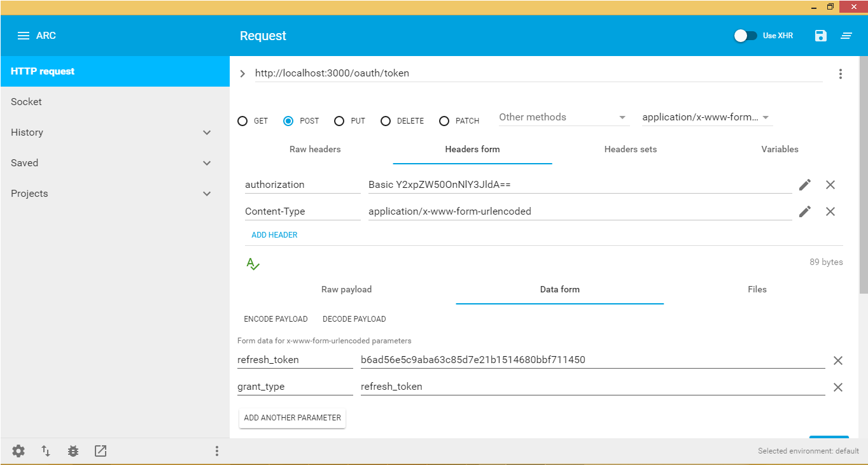Click ENCODE PAYLOAD
The width and height of the screenshot is (868, 465).
[x=276, y=319]
